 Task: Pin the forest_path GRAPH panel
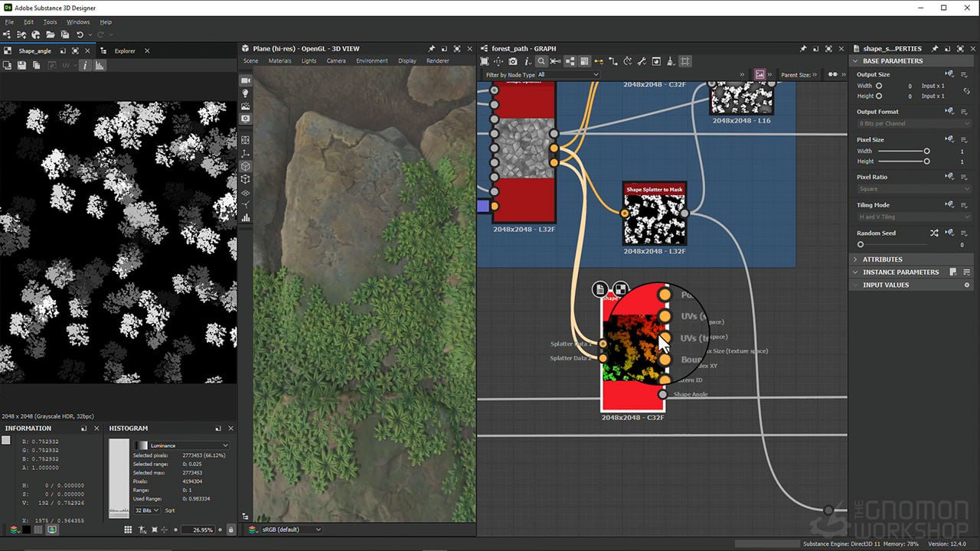pyautogui.click(x=803, y=48)
